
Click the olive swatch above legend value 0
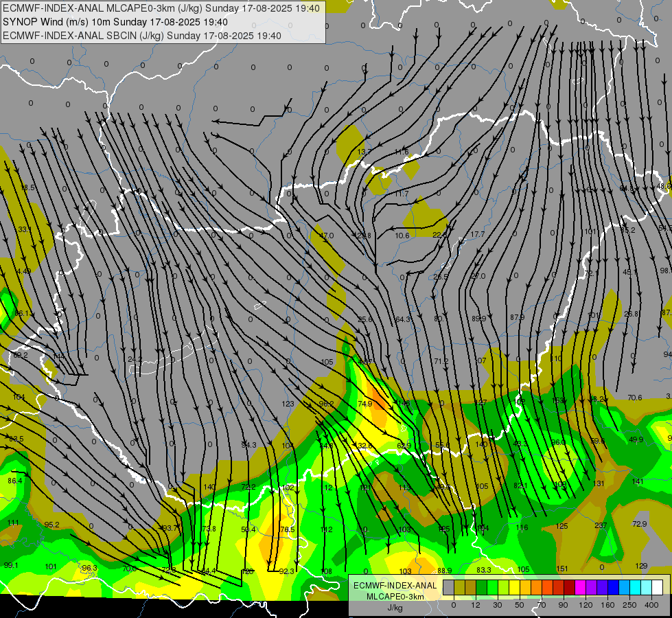[459, 587]
